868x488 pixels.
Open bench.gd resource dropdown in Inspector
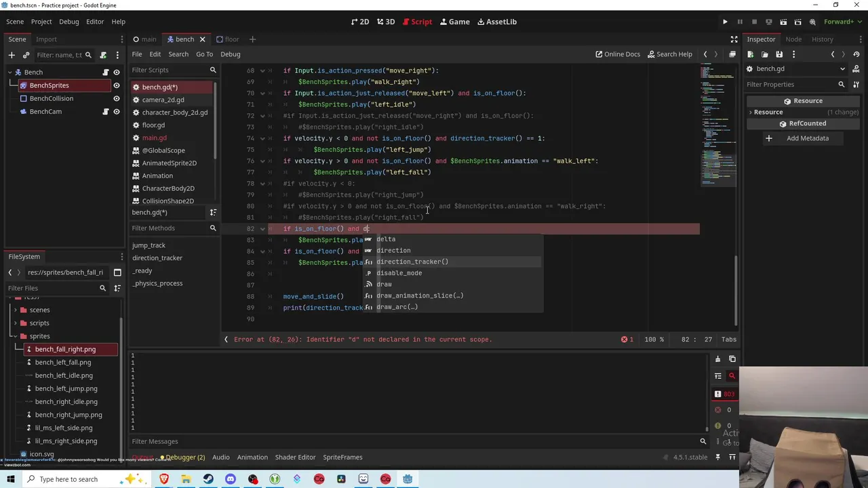tap(843, 69)
